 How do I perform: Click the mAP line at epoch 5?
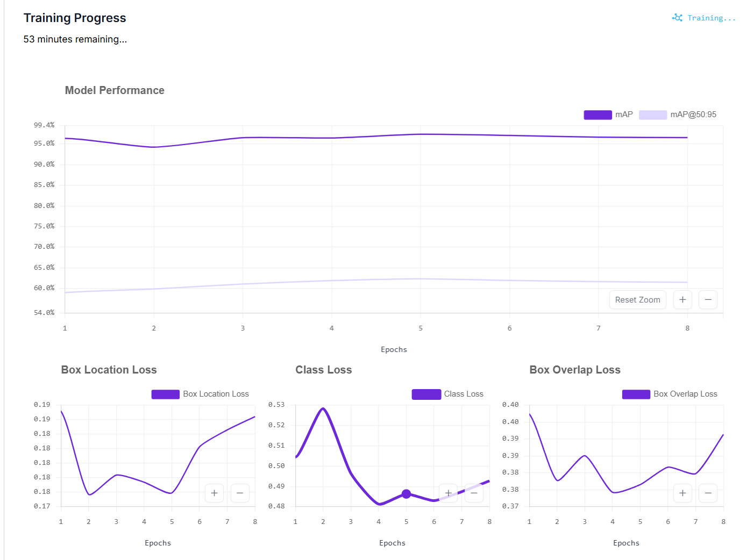click(421, 134)
